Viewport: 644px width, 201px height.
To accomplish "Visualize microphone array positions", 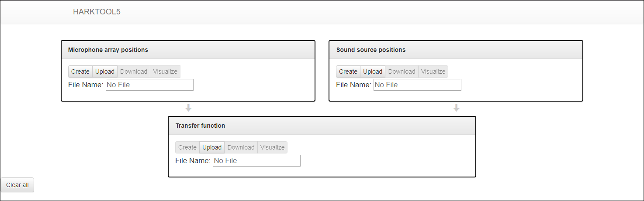I will coord(165,72).
